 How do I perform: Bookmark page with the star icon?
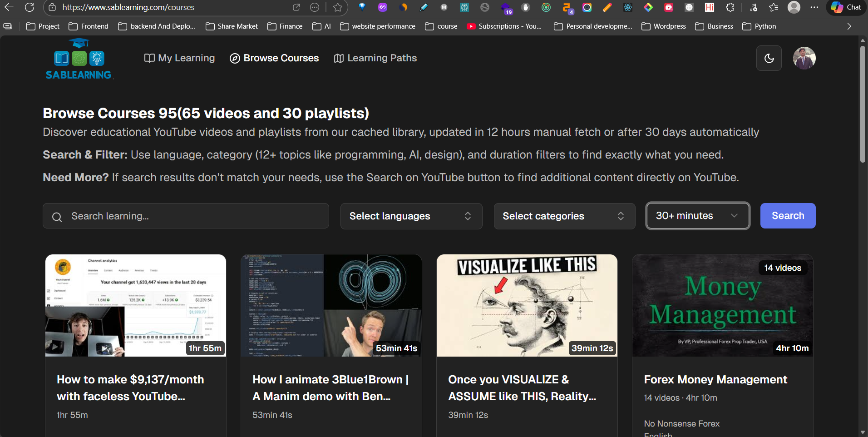[337, 7]
